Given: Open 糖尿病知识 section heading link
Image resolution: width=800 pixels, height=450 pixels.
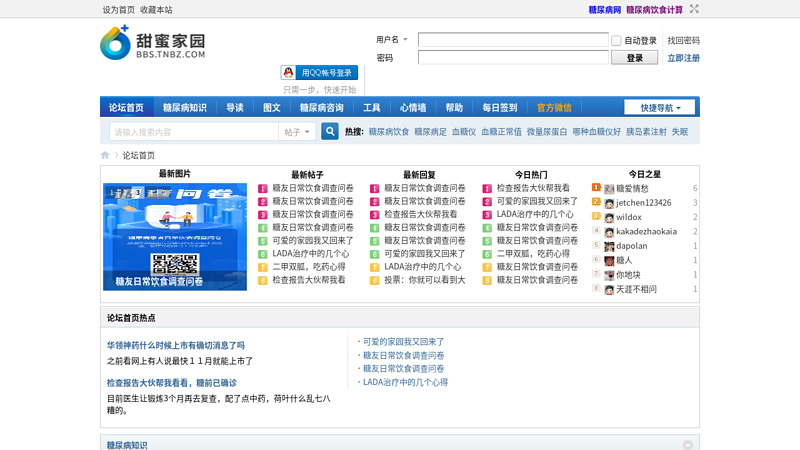Looking at the screenshot, I should (x=127, y=445).
